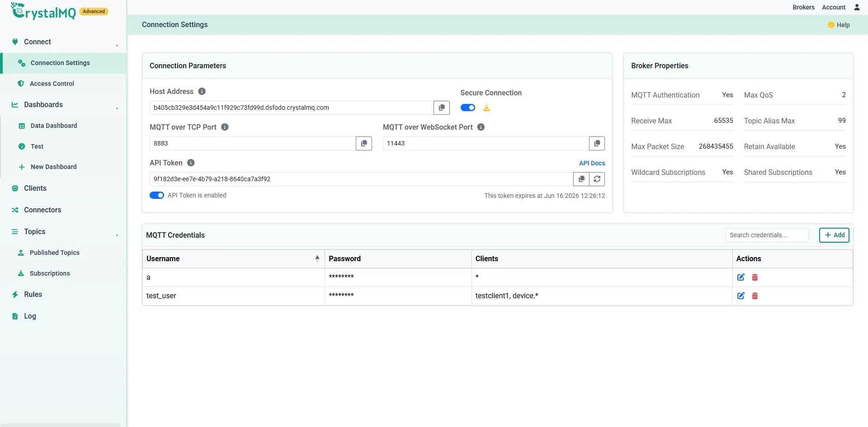Disable the API Token enabled switch
This screenshot has width=868, height=427.
tap(157, 195)
